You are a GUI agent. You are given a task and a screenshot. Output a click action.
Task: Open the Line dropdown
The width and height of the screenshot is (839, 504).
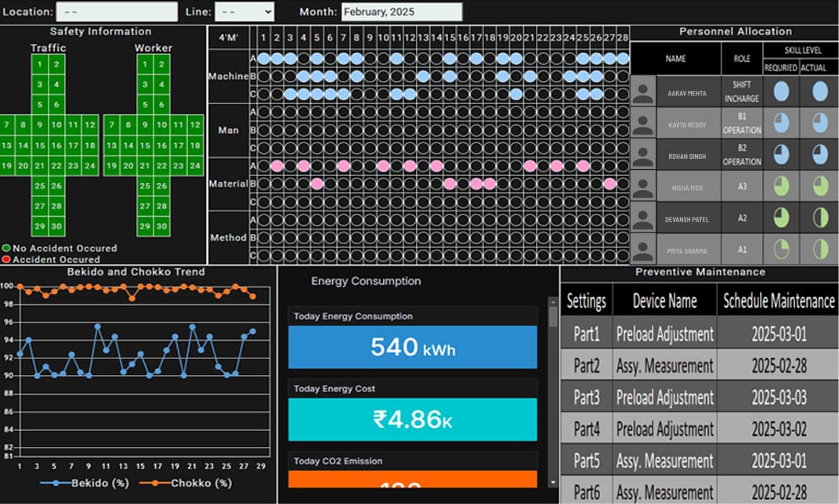click(x=244, y=12)
